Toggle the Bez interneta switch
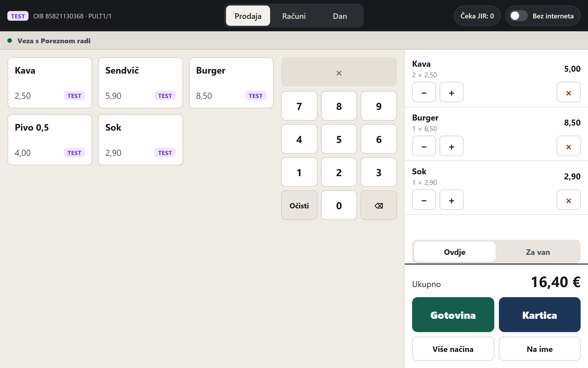Screen dimensions: 588x368 518,16
